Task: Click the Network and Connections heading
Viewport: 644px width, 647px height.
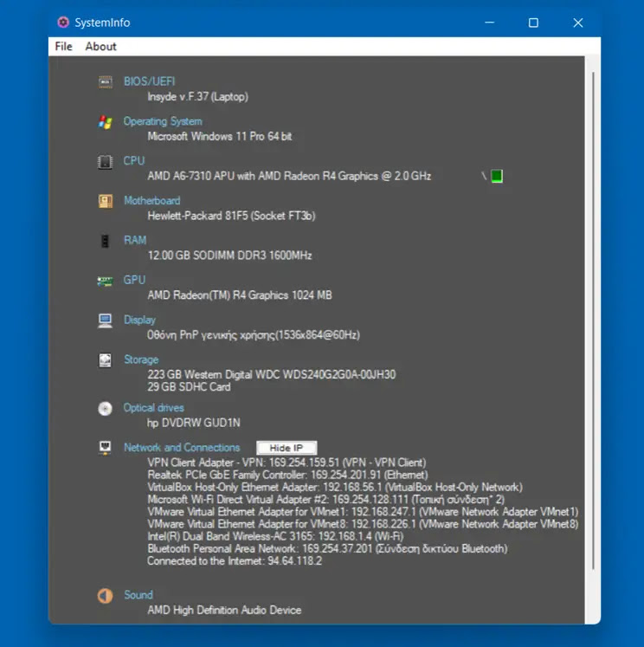Action: [182, 447]
